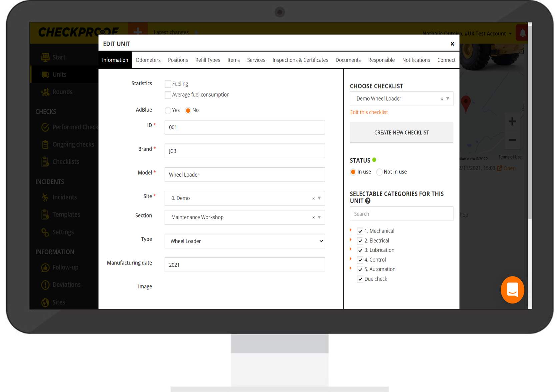Viewport: 560px width, 392px height.
Task: Click the Create New Checklist button
Action: tap(401, 133)
